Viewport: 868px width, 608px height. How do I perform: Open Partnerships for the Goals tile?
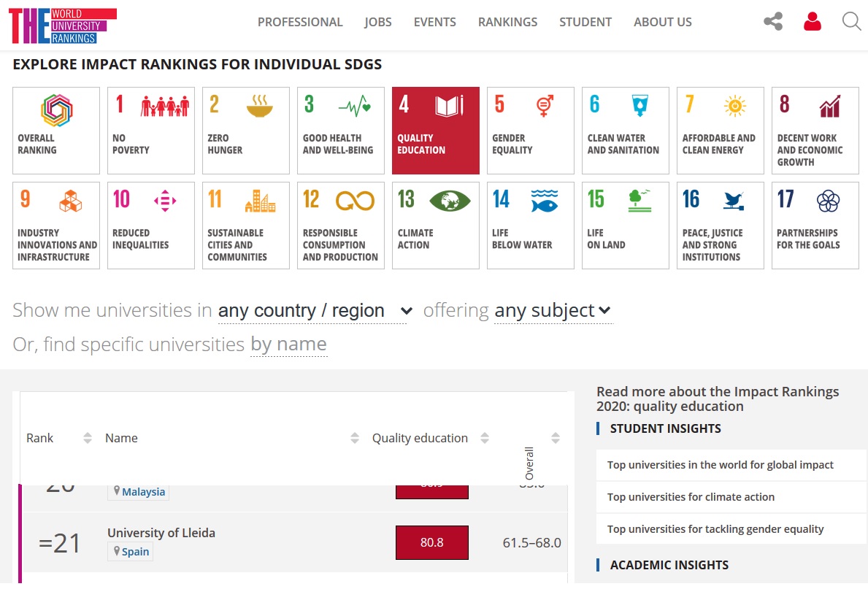click(815, 225)
